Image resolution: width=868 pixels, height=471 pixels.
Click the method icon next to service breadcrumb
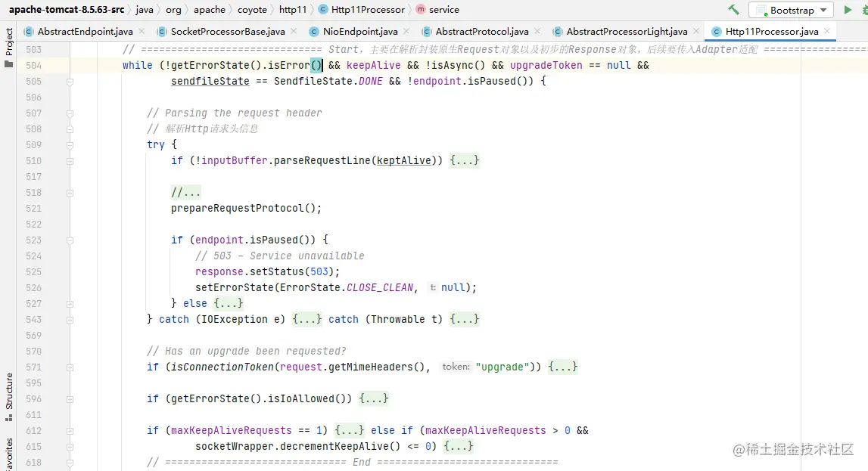(422, 10)
